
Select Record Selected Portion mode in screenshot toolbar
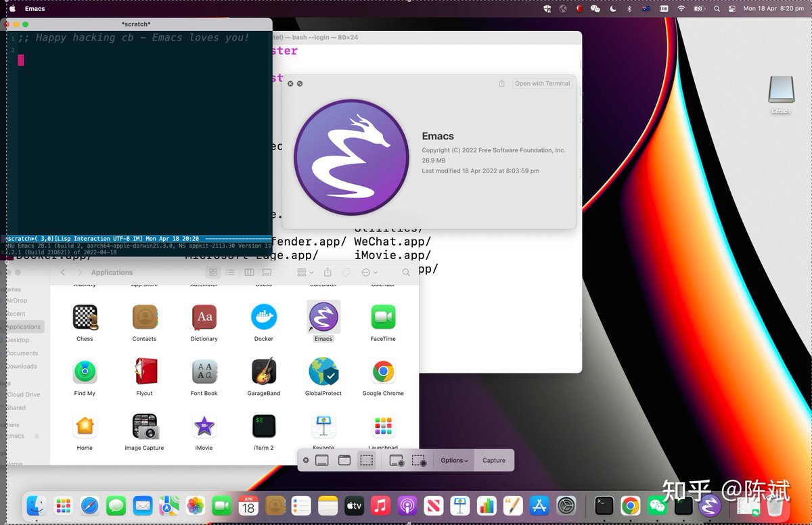pos(419,460)
